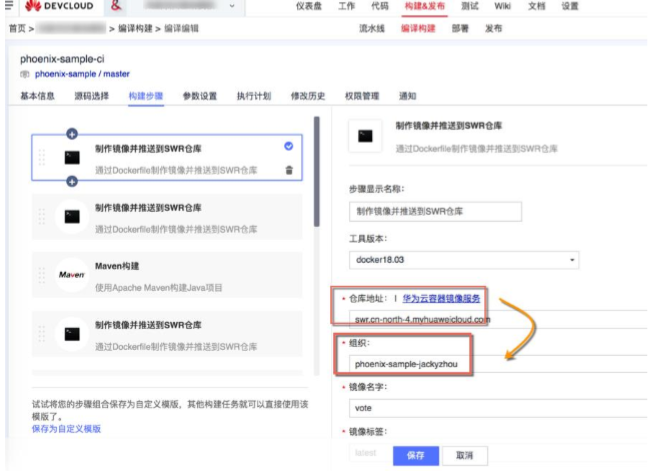Edit the 步骤显示名称 field

point(435,211)
